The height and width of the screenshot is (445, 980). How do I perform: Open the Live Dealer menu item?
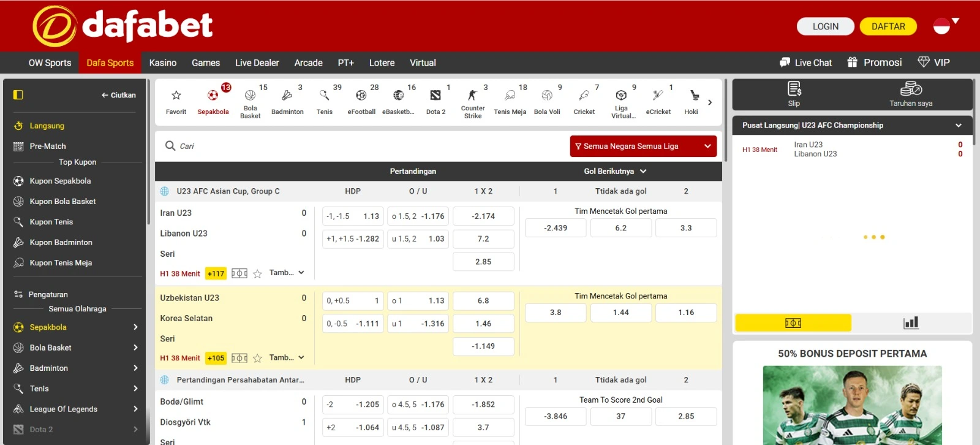[x=257, y=63]
